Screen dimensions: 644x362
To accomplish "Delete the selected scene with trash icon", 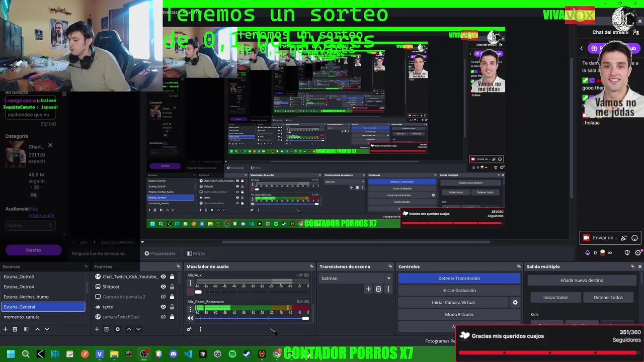I will (x=15, y=329).
